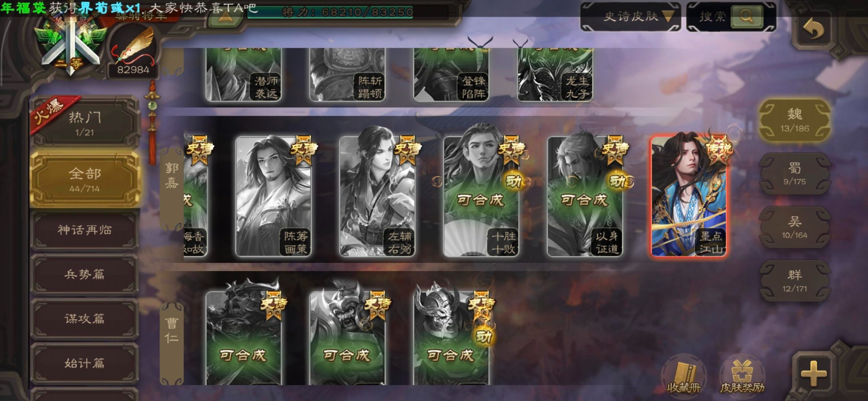This screenshot has width=868, height=401.
Task: Open the 十胜十败 skin card
Action: click(x=481, y=196)
